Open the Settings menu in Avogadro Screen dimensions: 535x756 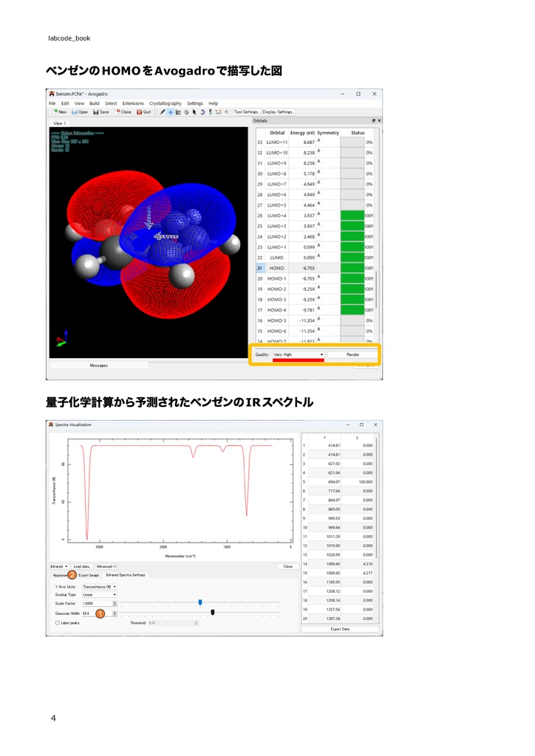(195, 103)
